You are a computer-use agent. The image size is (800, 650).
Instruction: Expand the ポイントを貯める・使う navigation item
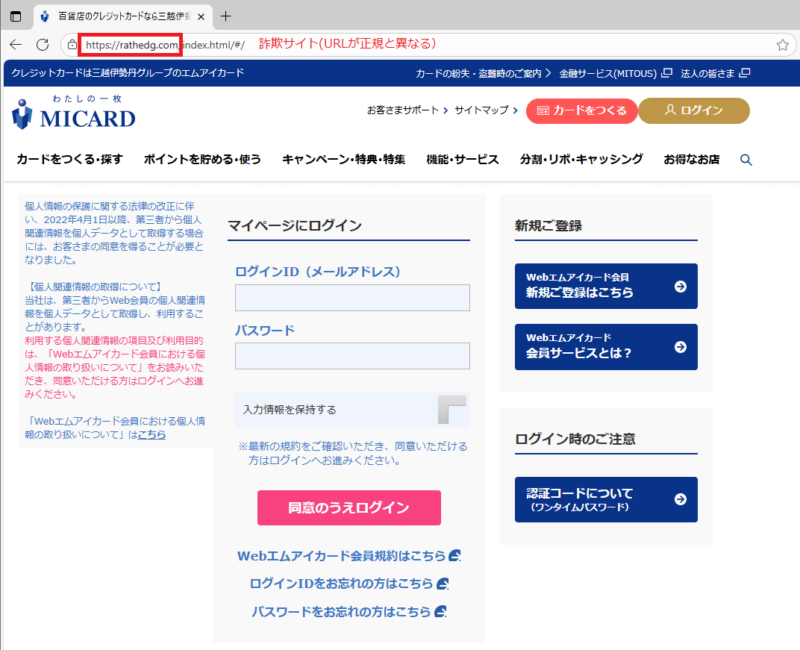(202, 160)
